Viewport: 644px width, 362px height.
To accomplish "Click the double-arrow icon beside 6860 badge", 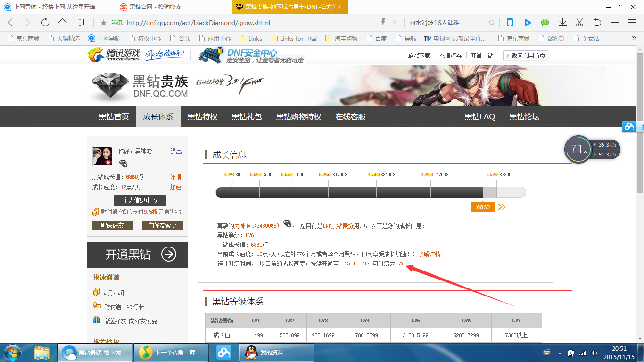I will (502, 207).
